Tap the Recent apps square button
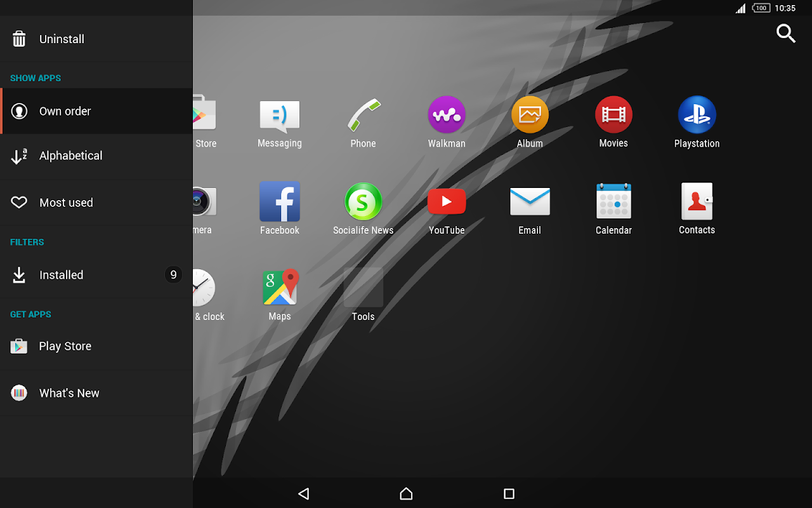The image size is (812, 508). (509, 493)
